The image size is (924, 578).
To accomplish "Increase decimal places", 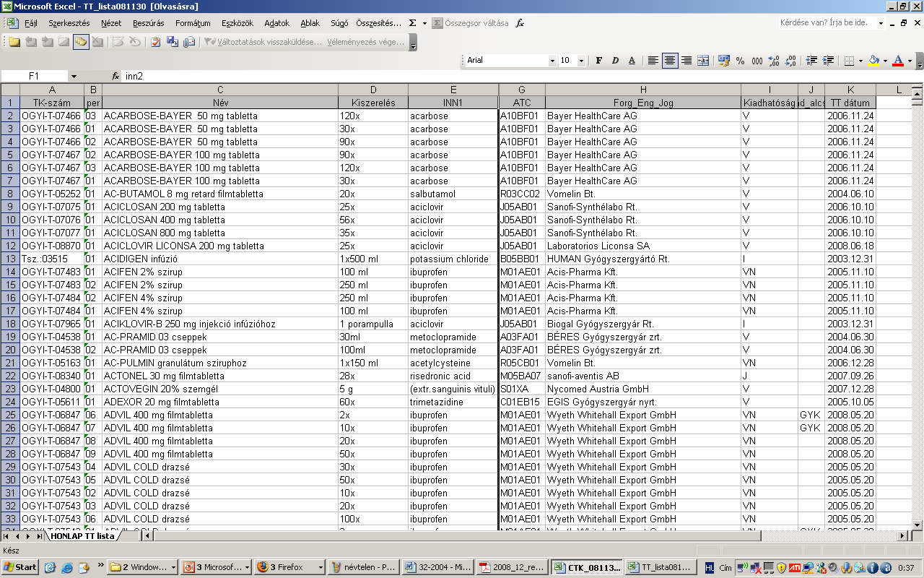I will point(774,61).
